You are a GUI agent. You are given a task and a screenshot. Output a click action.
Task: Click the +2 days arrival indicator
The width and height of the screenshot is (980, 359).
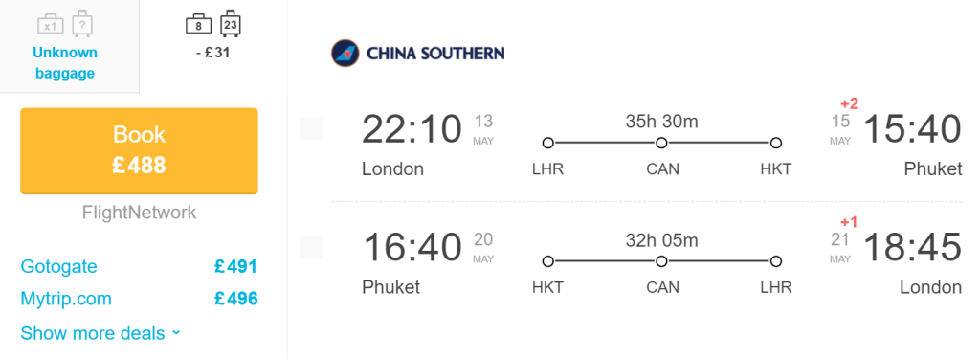pyautogui.click(x=849, y=103)
